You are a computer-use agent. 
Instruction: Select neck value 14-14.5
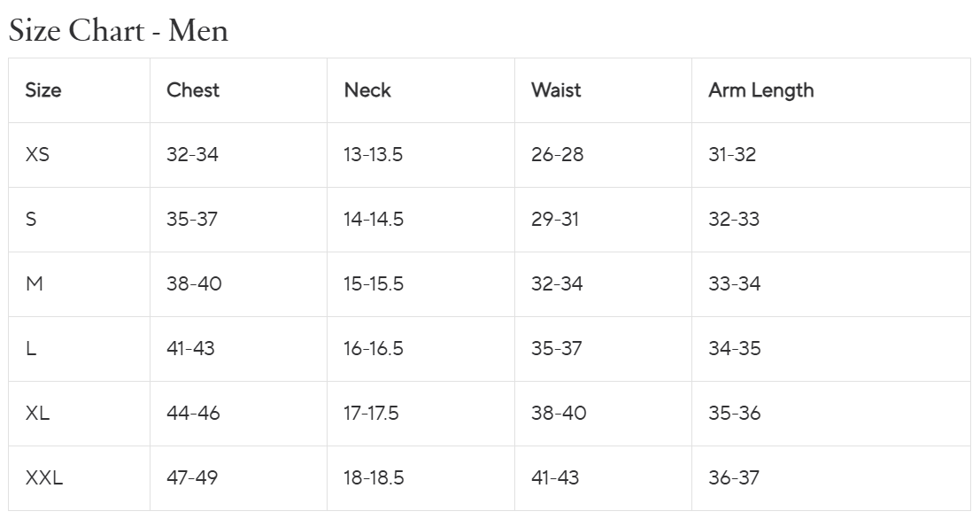[374, 220]
